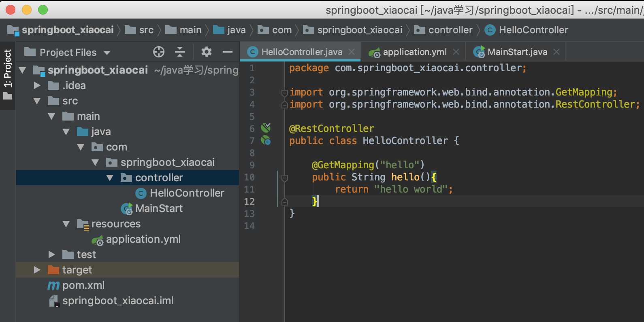
Task: Collapse the com package arrow
Action: [x=81, y=147]
